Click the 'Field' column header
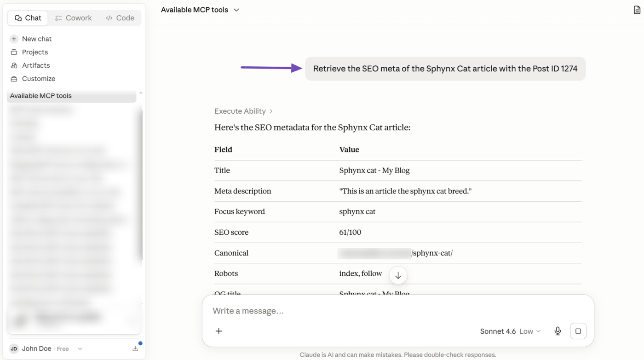Screen dimensions: 644x360 pyautogui.click(x=223, y=150)
